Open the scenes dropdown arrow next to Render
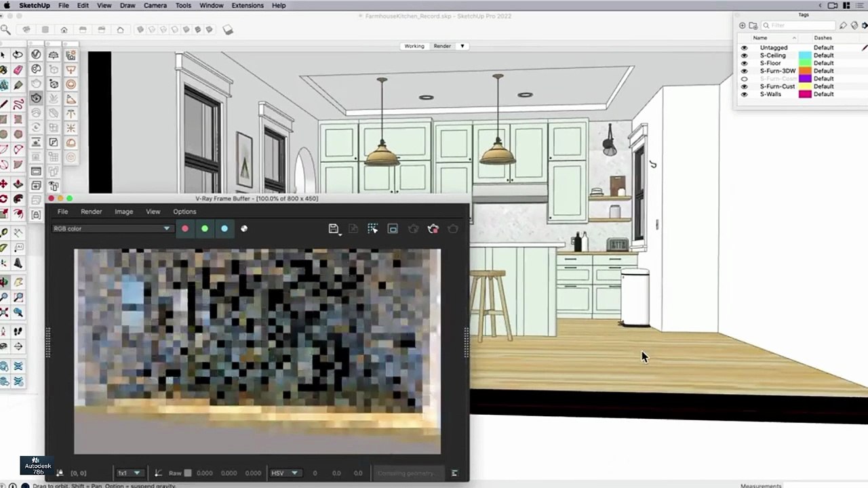This screenshot has height=488, width=868. (462, 46)
